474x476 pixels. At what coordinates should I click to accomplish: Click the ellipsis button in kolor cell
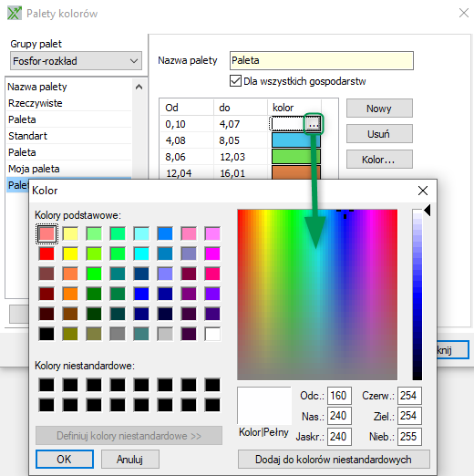314,124
